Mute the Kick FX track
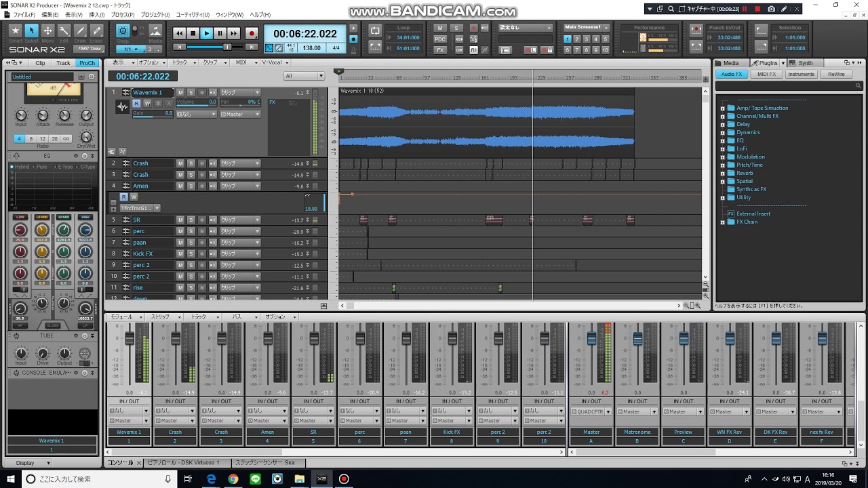 tap(180, 253)
